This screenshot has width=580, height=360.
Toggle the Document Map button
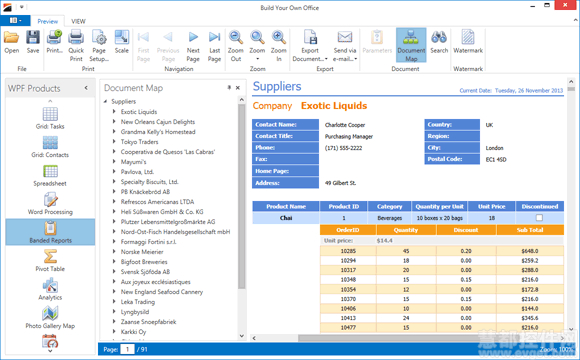click(411, 45)
